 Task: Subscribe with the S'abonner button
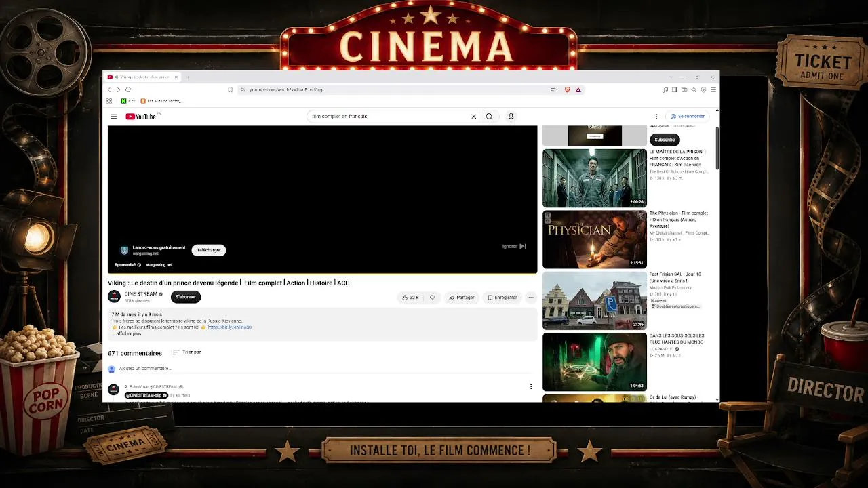(x=186, y=297)
